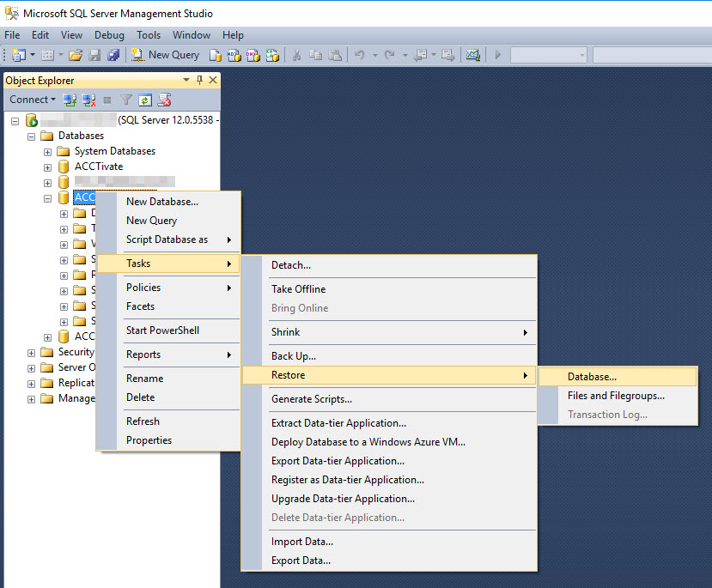Image resolution: width=712 pixels, height=588 pixels.
Task: Select the ACCTivate database in tree
Action: tap(99, 167)
